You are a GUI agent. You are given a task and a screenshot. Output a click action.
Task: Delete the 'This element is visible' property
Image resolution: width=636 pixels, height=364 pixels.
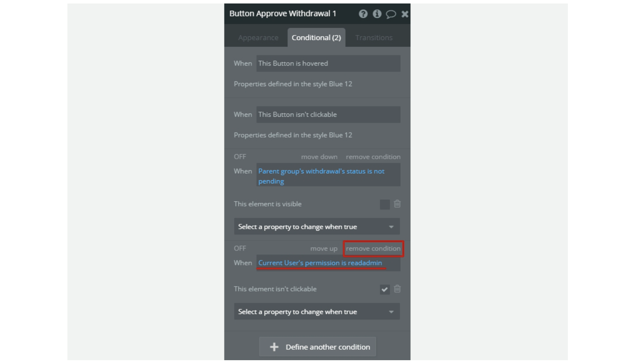[x=397, y=204]
